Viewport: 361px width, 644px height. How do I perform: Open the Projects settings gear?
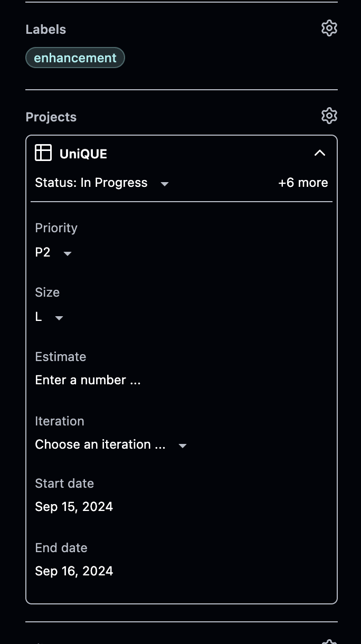point(329,116)
